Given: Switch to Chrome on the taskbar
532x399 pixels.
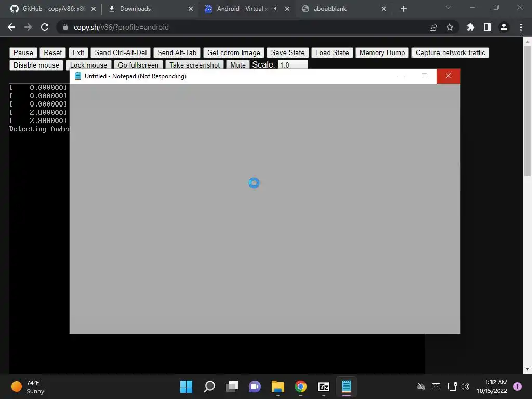Looking at the screenshot, I should tap(301, 387).
